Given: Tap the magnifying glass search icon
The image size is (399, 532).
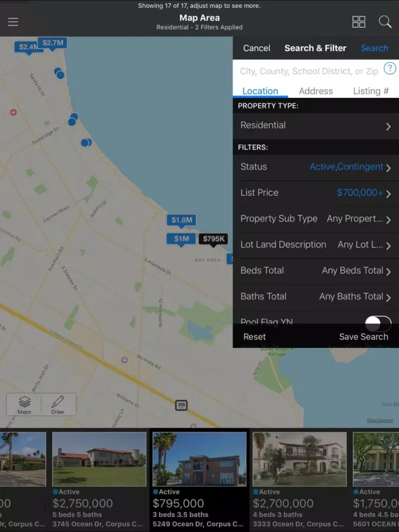Looking at the screenshot, I should point(385,22).
